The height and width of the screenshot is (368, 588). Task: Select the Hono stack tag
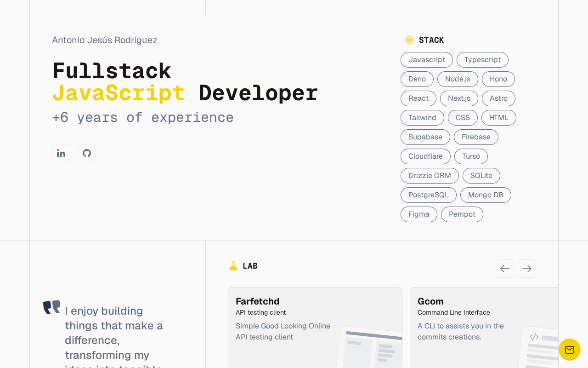coord(498,79)
